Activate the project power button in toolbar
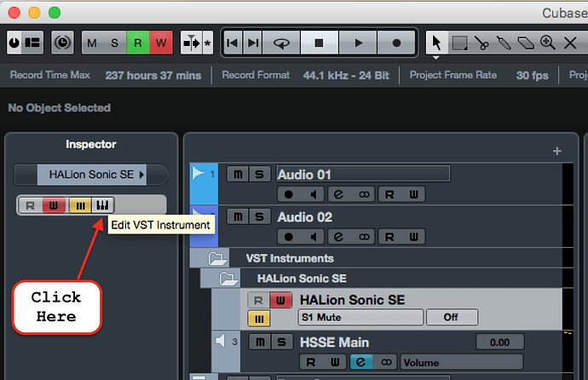 (14, 43)
